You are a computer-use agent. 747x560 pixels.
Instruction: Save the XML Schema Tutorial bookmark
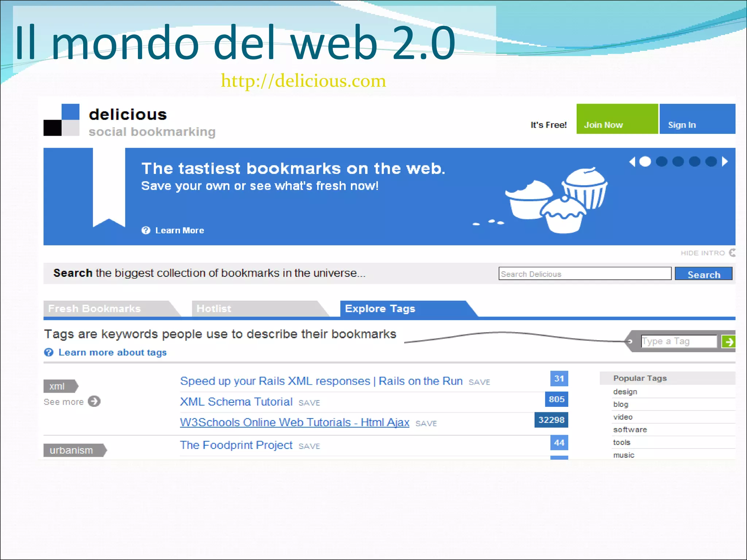pyautogui.click(x=309, y=403)
